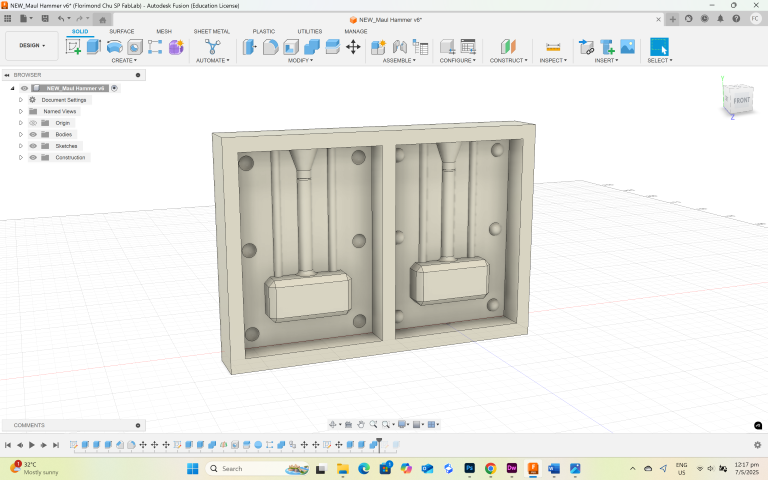768x480 pixels.
Task: Select the Move/Copy tool
Action: [x=353, y=47]
